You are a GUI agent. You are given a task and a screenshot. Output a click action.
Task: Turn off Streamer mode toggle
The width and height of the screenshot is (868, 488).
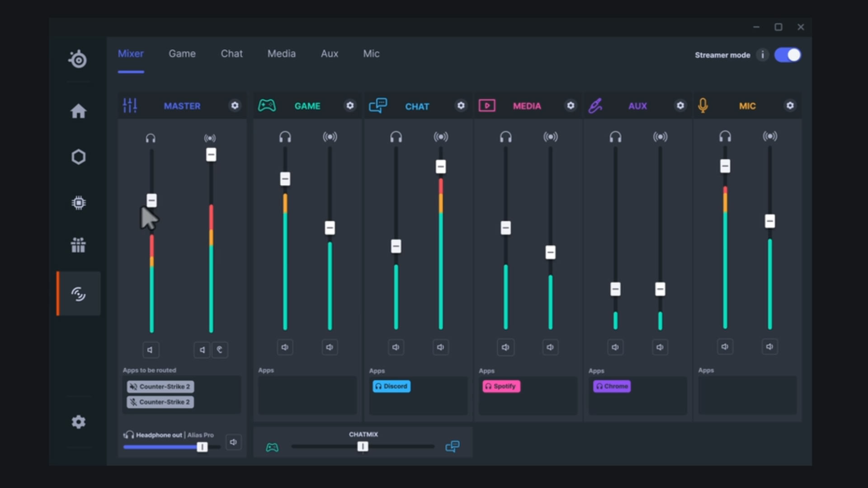[788, 55]
